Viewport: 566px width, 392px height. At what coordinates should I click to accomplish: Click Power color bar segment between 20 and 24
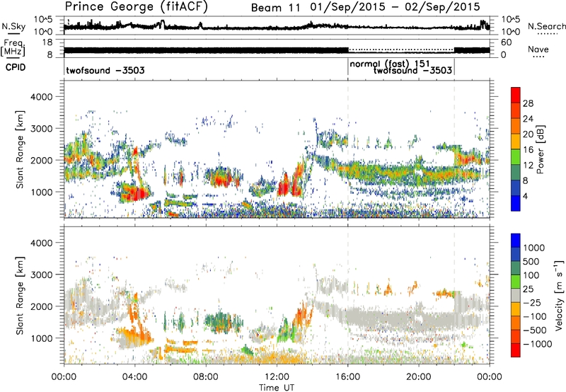point(516,127)
